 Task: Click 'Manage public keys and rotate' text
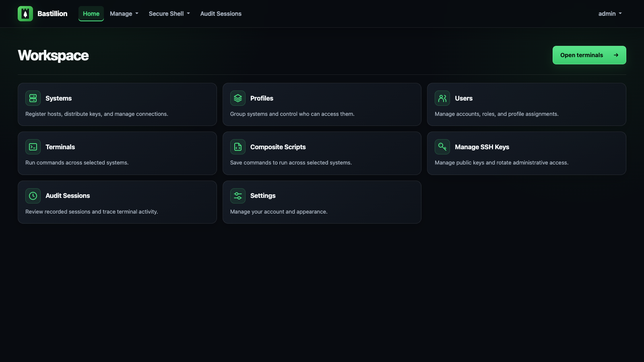tap(502, 162)
